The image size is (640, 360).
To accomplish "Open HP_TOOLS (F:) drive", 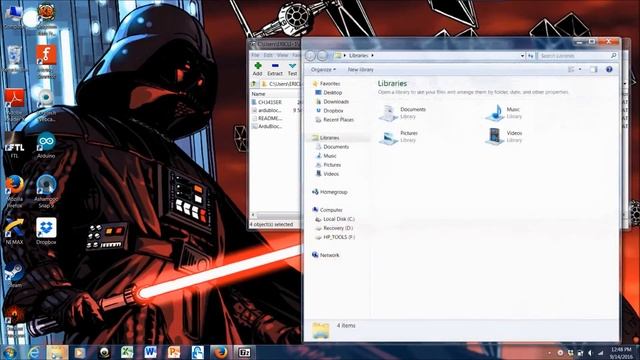I will 335,237.
